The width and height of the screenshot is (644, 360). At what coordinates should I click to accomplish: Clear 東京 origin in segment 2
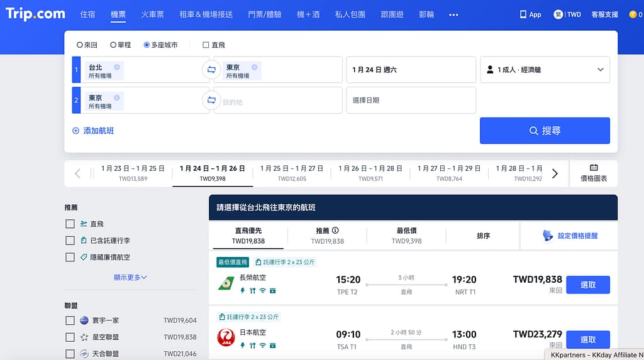(116, 97)
